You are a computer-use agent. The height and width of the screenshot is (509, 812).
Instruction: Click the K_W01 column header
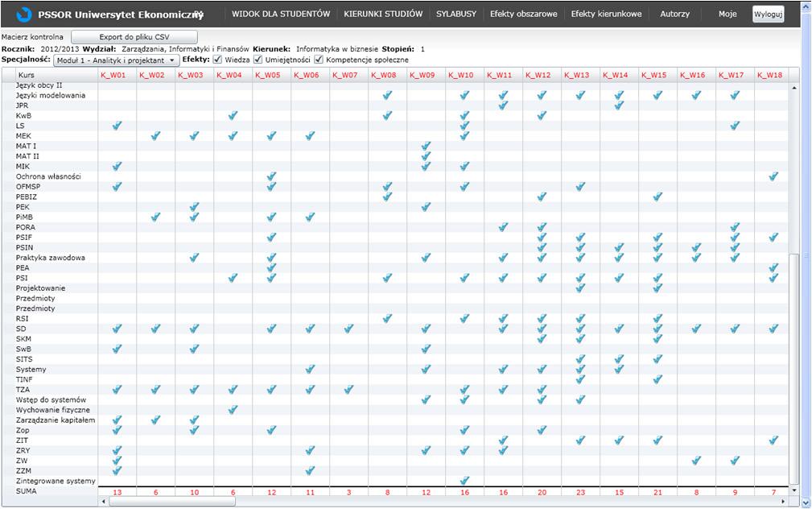coord(113,75)
